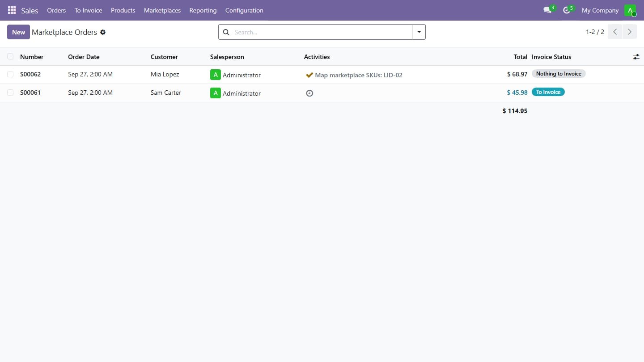Go to the next page arrow
This screenshot has height=362, width=644.
pos(630,32)
